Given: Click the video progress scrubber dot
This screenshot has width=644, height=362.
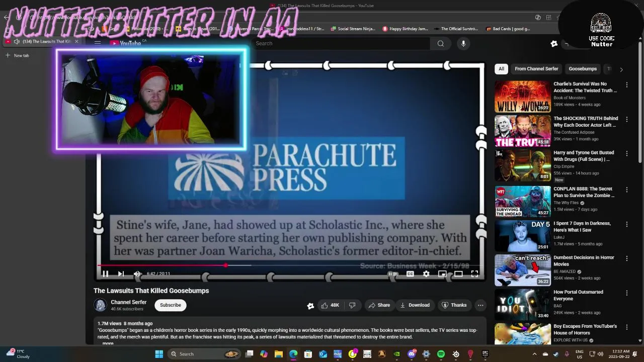Looking at the screenshot, I should [225, 265].
